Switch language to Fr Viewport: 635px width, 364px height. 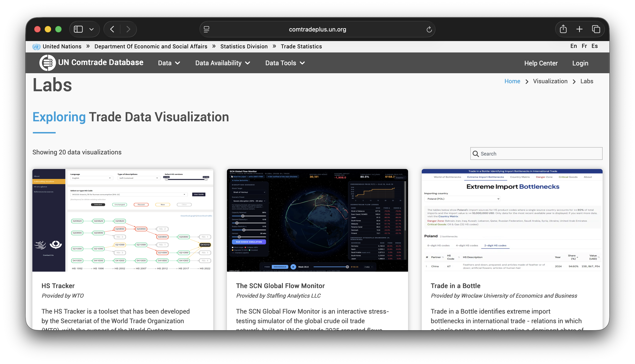click(x=584, y=46)
